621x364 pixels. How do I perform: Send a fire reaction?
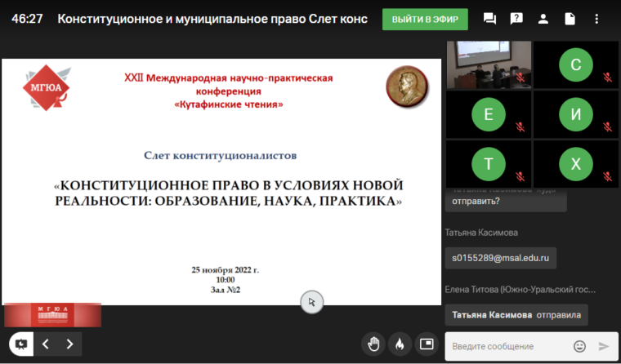(400, 344)
